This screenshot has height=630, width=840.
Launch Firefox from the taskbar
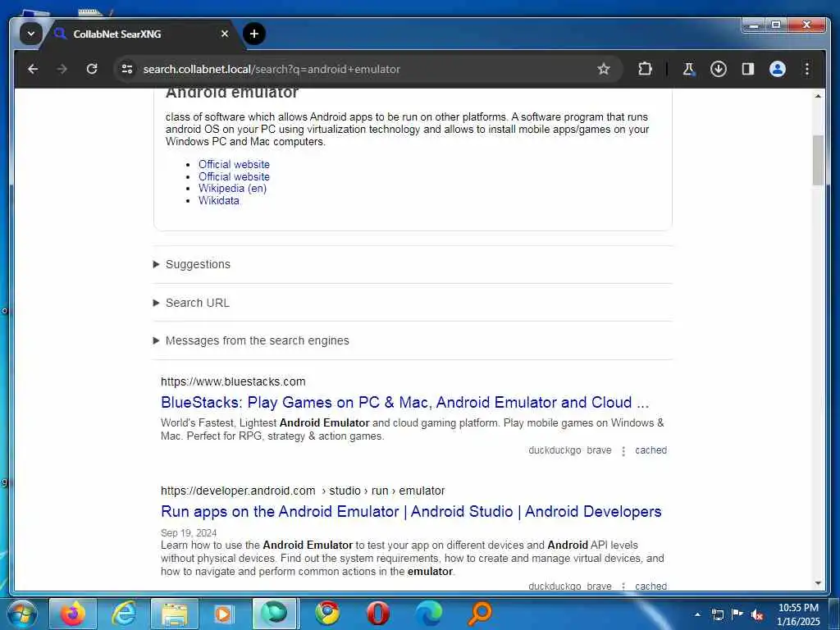coord(73,614)
